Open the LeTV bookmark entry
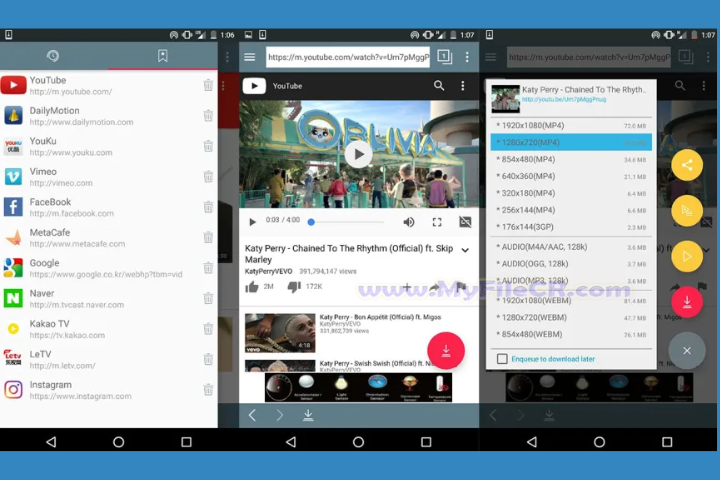This screenshot has width=720, height=480. tap(109, 359)
